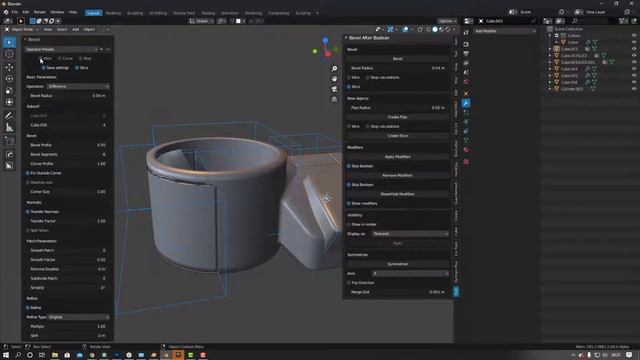This screenshot has height=360, width=640.
Task: Toggle X-ray in viewport header
Action: tap(420, 29)
